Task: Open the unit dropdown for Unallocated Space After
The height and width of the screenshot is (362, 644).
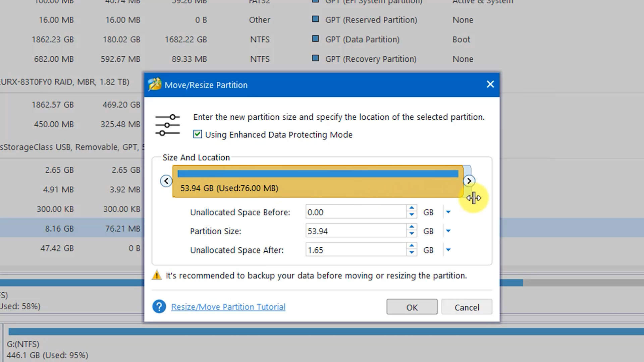Action: click(448, 250)
